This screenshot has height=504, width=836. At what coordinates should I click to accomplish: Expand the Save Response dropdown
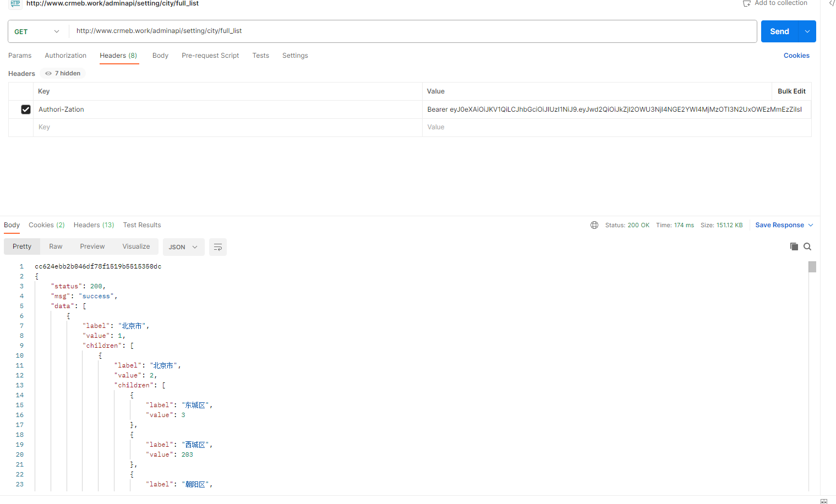click(x=811, y=225)
